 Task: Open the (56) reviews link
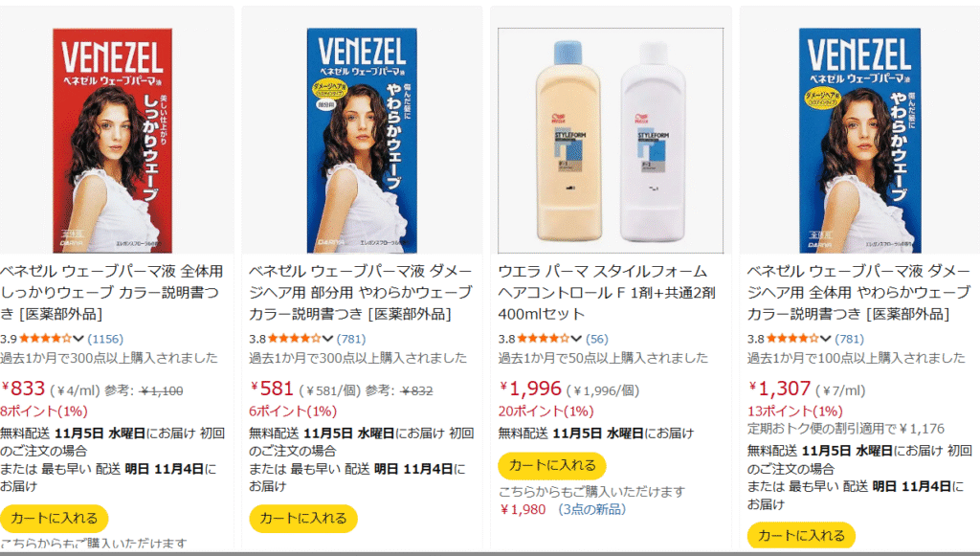[x=597, y=339]
